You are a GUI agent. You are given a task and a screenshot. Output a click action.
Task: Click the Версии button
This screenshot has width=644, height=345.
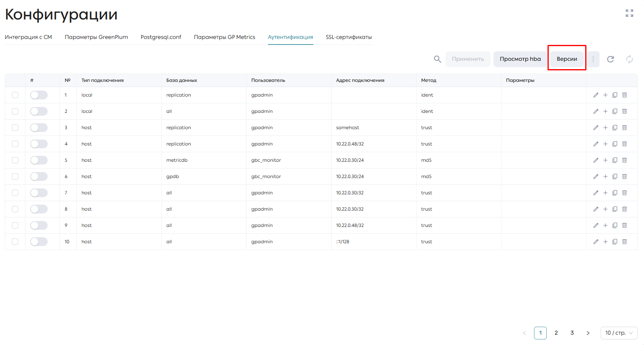point(567,59)
